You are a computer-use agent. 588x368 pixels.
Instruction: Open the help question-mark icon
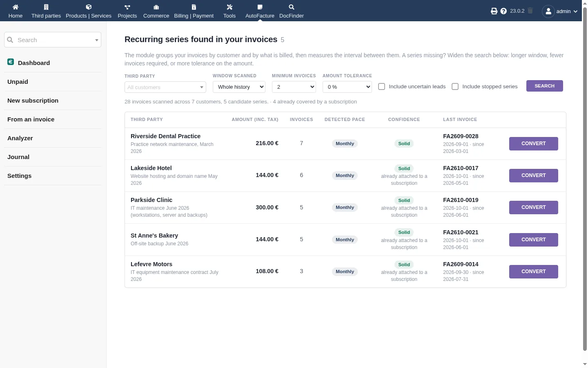[503, 11]
